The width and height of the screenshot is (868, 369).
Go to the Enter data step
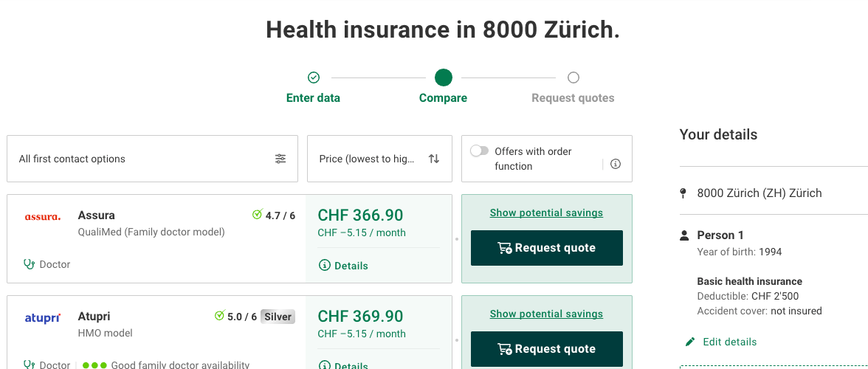coord(313,97)
